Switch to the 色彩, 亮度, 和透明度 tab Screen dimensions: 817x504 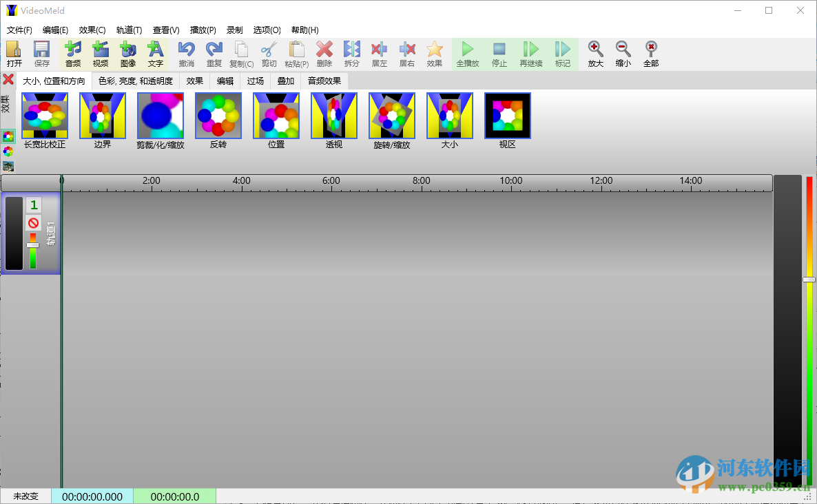pos(136,81)
